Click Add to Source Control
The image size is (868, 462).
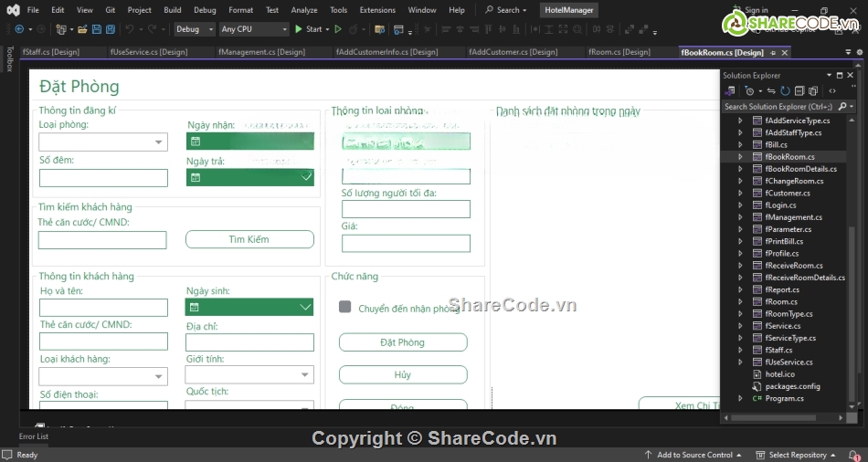[693, 455]
